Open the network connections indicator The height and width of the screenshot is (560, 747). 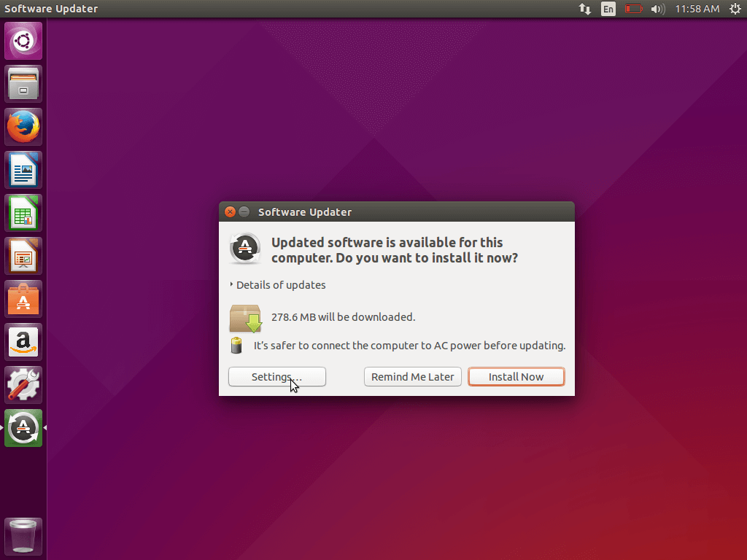pos(585,9)
